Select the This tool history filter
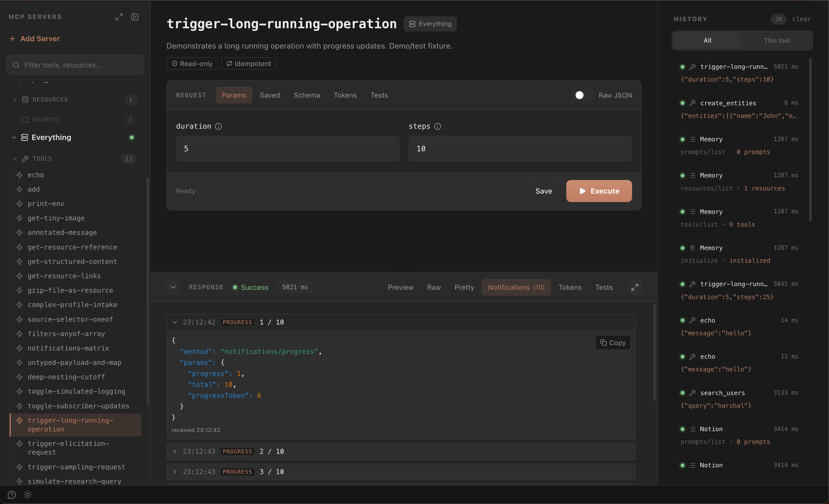Viewport: 829px width, 504px height. pyautogui.click(x=777, y=40)
